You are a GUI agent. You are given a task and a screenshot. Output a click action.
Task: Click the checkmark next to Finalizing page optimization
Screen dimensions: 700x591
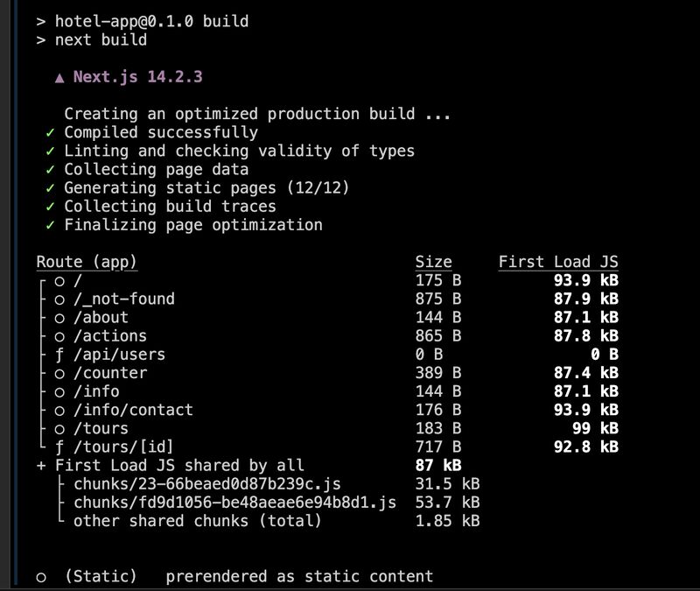coord(50,225)
